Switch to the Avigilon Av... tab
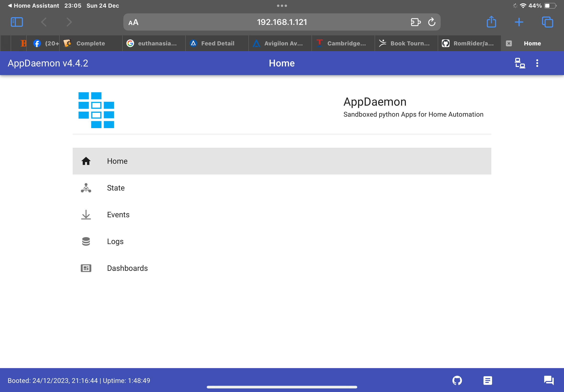Screen dimensions: 564x392 (280, 43)
